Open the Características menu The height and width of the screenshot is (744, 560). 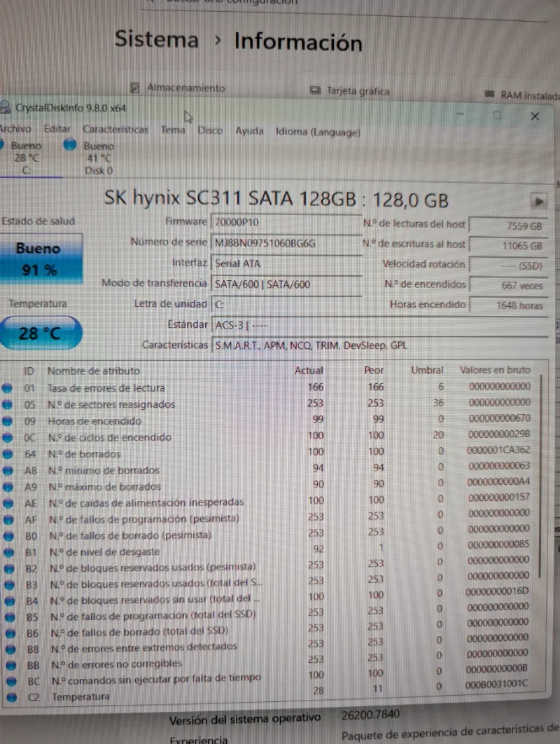pyautogui.click(x=115, y=130)
